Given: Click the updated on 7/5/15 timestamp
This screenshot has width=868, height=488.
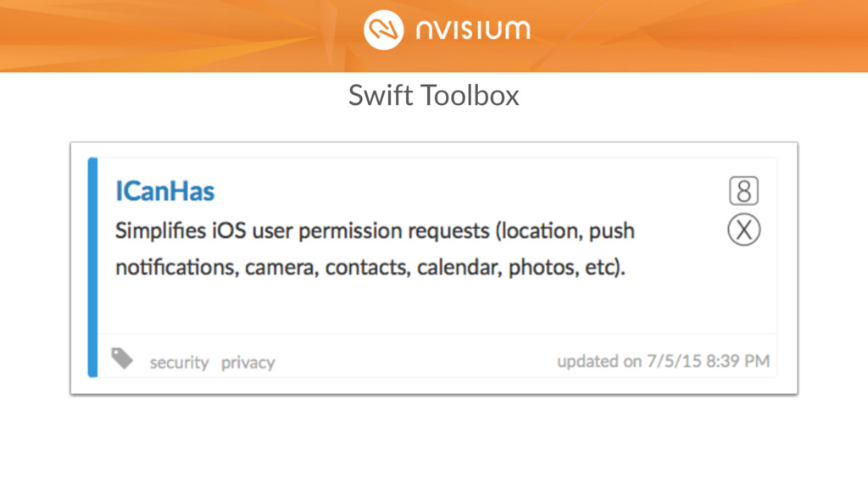Looking at the screenshot, I should point(663,361).
